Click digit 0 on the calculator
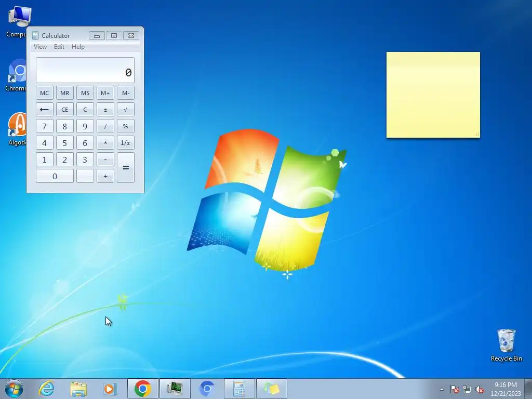This screenshot has width=532, height=399. click(x=55, y=176)
